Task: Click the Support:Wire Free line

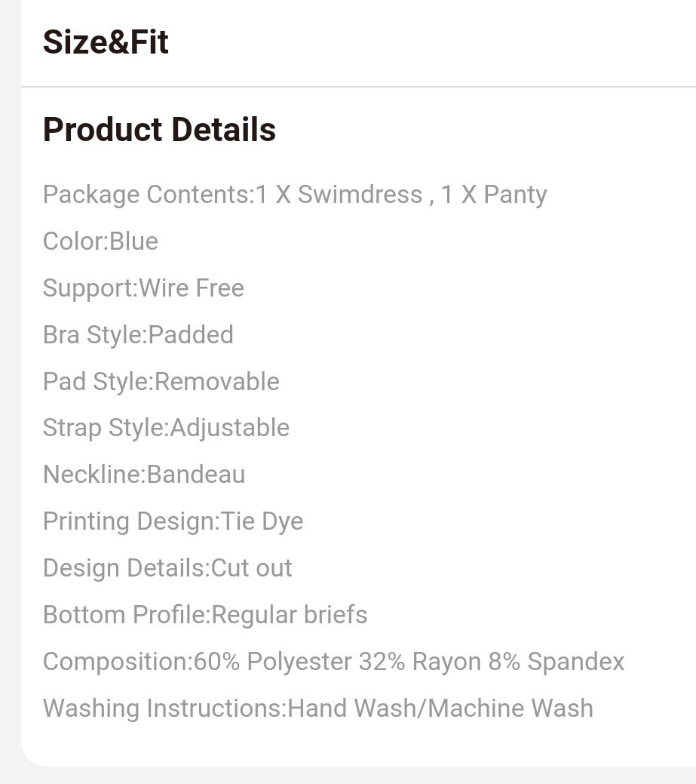Action: click(143, 288)
